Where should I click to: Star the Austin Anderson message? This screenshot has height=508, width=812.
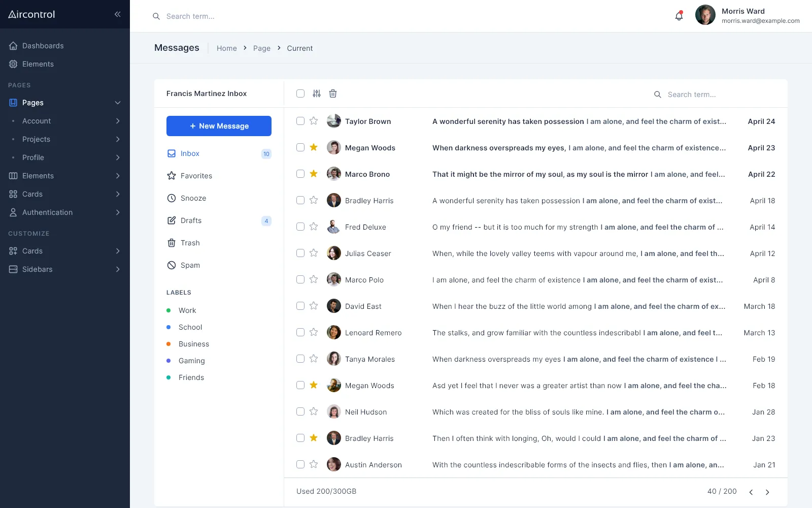(314, 464)
